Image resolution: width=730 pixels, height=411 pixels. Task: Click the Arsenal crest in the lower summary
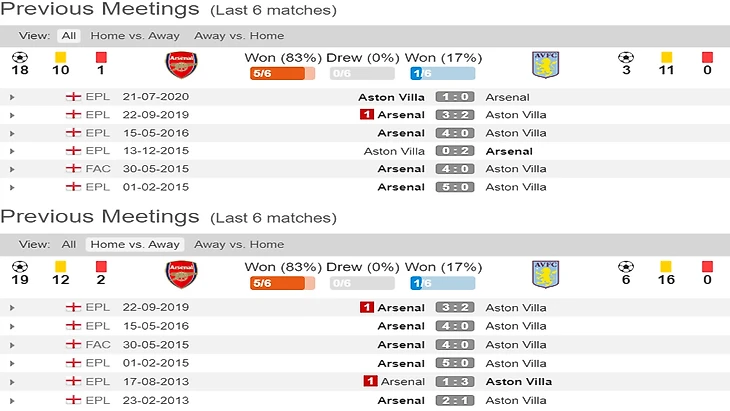[x=181, y=273]
